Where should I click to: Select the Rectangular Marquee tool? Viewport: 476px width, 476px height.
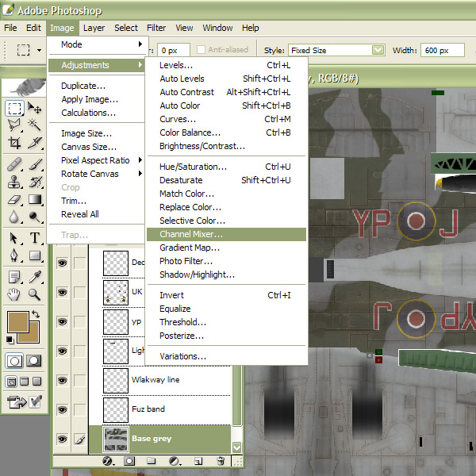(x=14, y=108)
